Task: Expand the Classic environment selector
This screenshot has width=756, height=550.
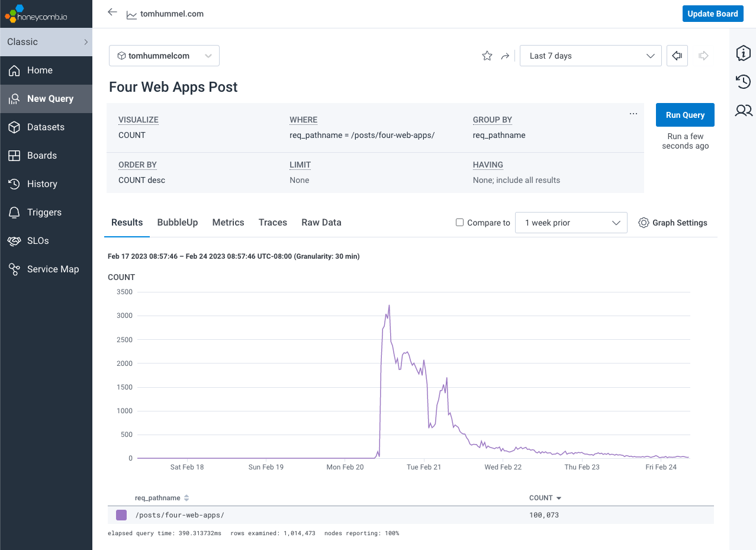Action: click(x=46, y=42)
